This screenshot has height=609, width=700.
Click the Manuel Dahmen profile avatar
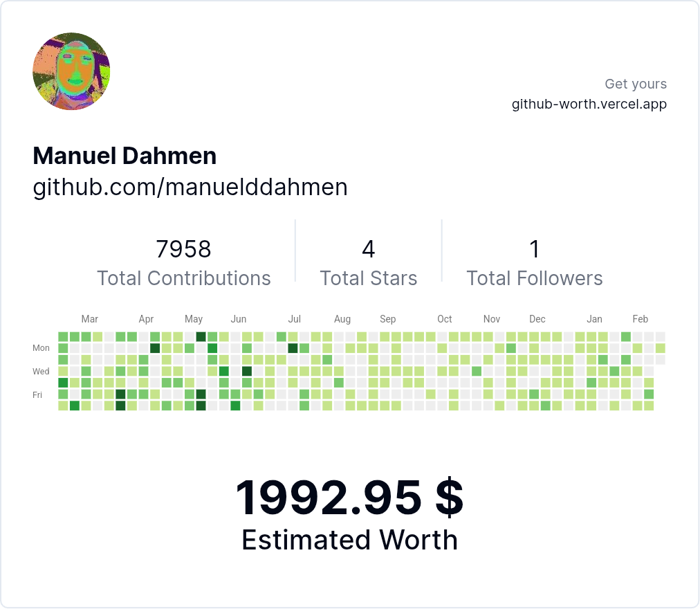[71, 72]
